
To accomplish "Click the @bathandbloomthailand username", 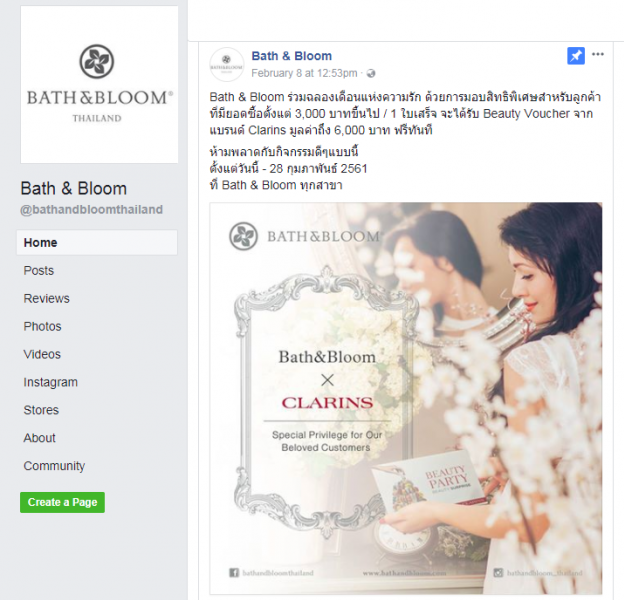I will click(x=92, y=210).
